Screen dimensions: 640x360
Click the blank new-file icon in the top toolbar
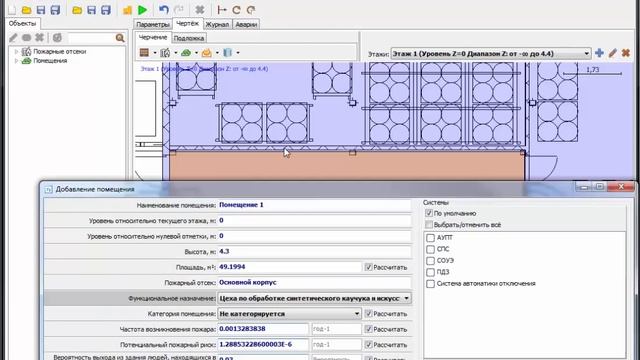(11, 9)
